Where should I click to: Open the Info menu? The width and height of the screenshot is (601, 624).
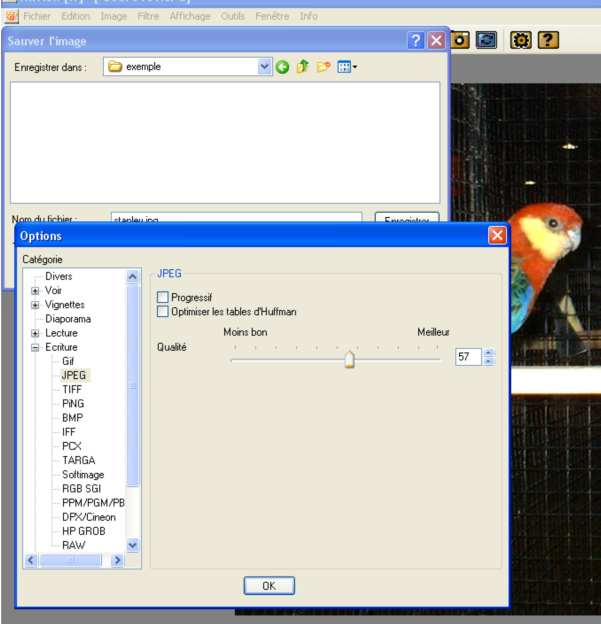pos(308,16)
